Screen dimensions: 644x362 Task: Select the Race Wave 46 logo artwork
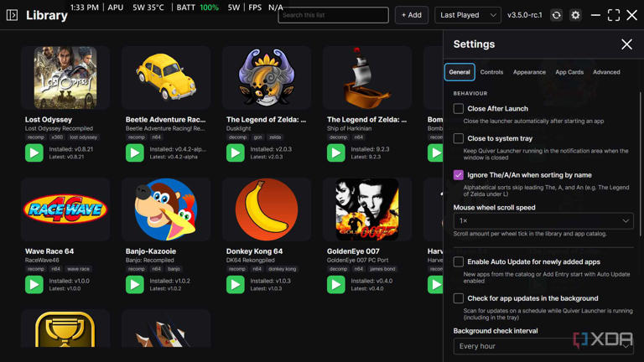[x=65, y=209]
